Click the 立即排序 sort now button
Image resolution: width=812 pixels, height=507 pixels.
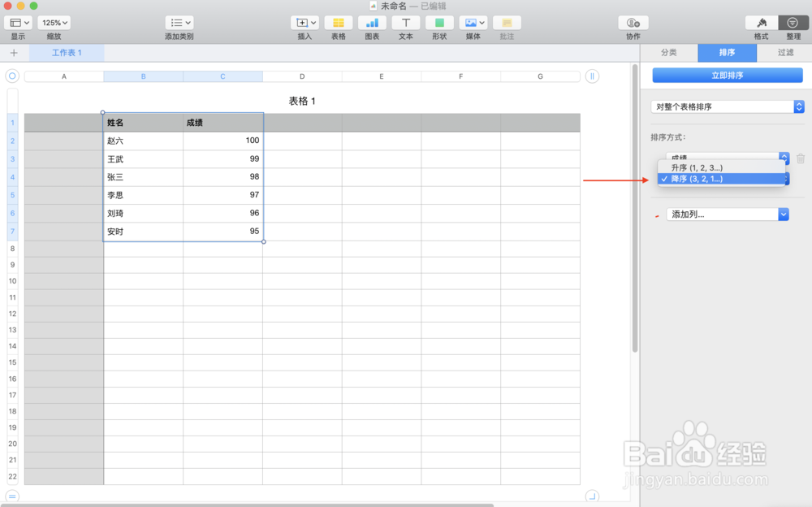[727, 76]
